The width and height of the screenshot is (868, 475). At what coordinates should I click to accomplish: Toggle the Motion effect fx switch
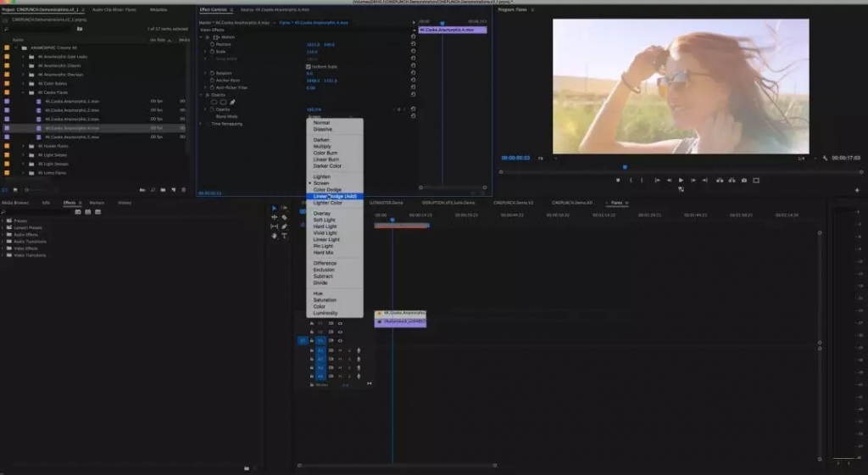pyautogui.click(x=209, y=37)
